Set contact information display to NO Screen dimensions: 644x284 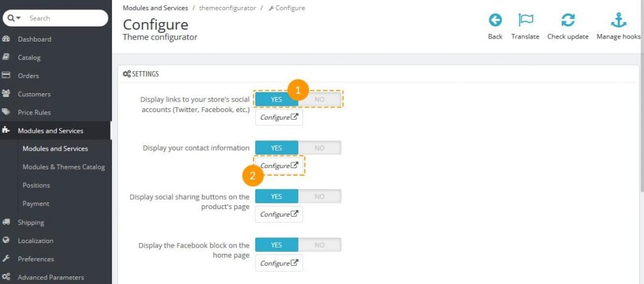[x=319, y=148]
